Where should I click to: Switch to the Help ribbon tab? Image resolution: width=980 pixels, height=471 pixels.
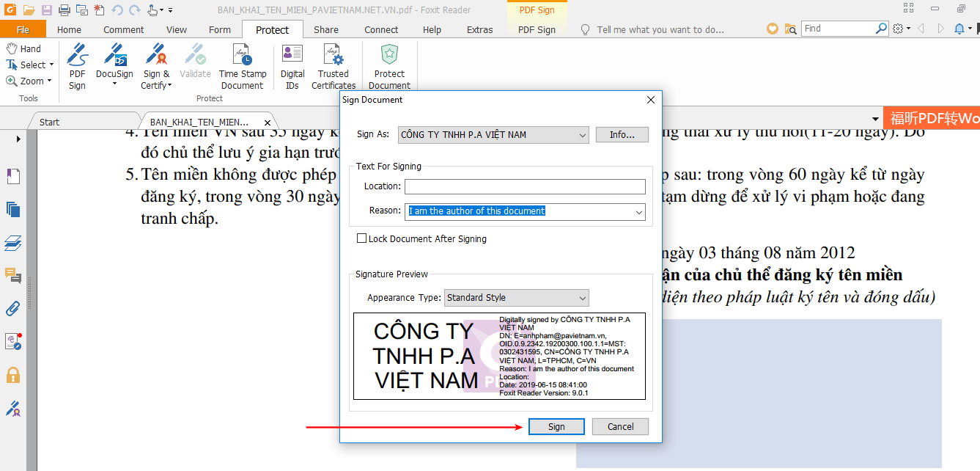tap(432, 29)
